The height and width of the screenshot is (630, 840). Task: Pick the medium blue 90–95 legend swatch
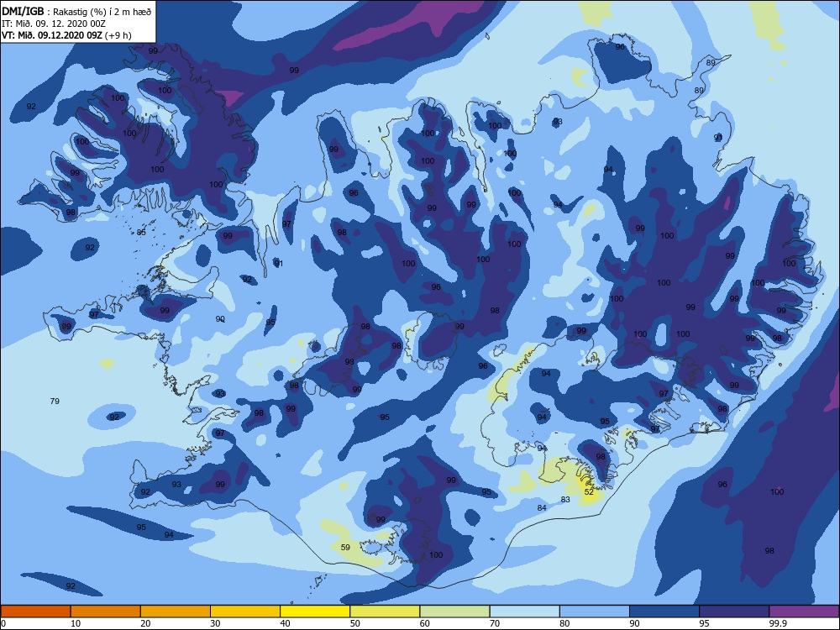664,612
